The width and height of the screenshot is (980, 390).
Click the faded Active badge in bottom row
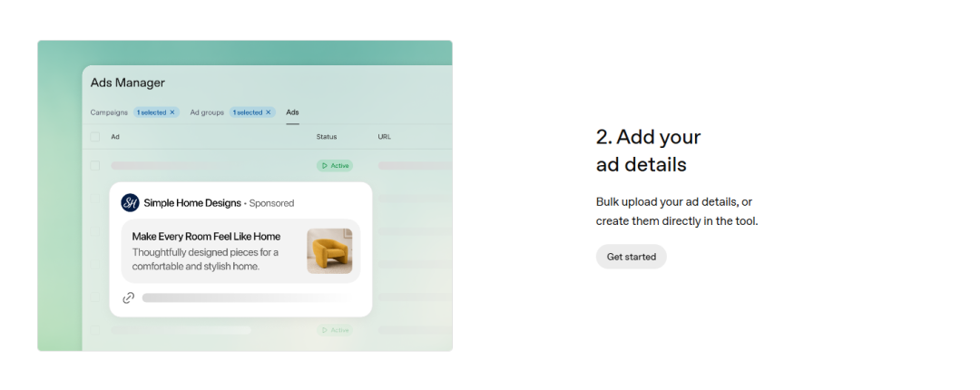334,330
